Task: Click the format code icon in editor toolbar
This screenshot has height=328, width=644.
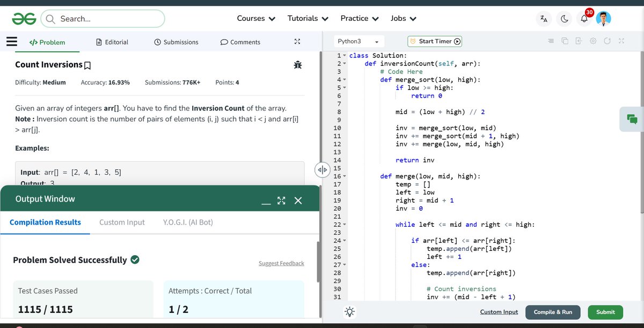Action: [x=551, y=41]
